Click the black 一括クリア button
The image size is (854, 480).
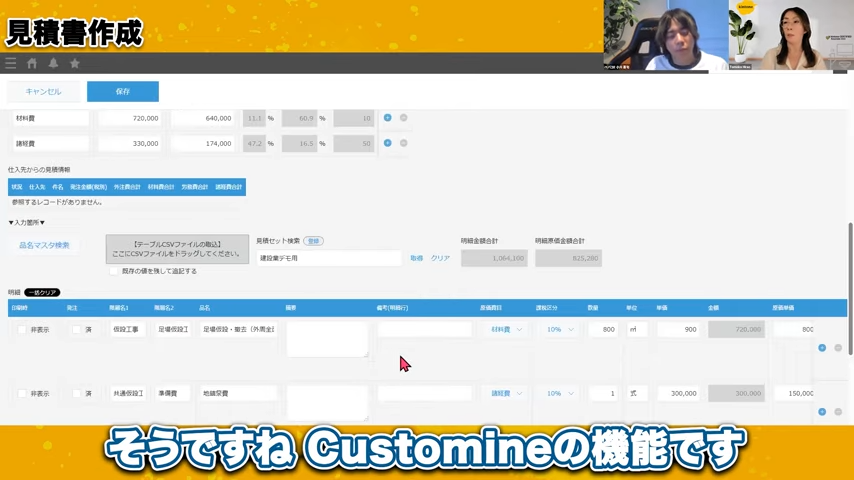coord(42,293)
